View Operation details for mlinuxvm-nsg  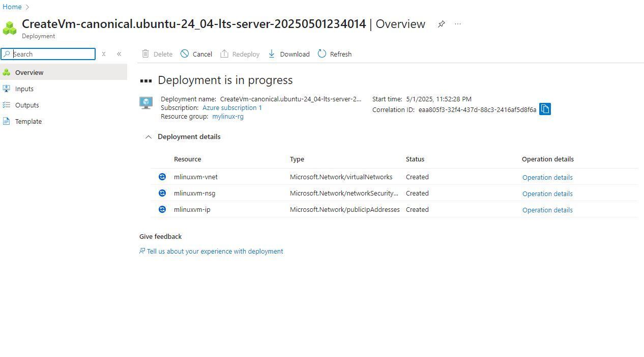(547, 194)
